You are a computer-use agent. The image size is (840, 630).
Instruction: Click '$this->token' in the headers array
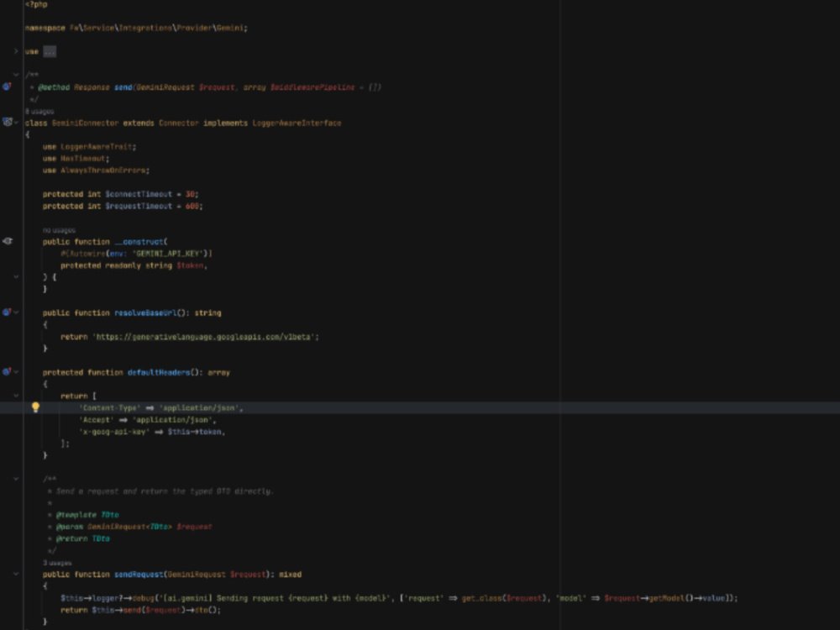tap(195, 432)
